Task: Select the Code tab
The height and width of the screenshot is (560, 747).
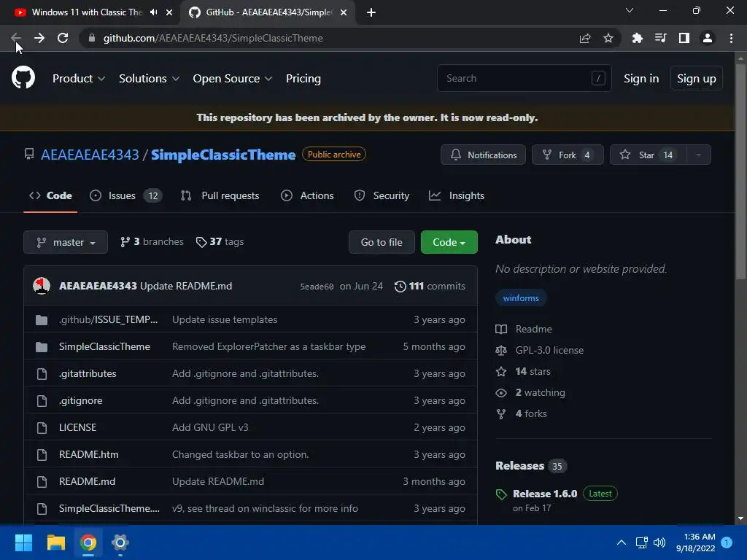Action: pos(50,195)
